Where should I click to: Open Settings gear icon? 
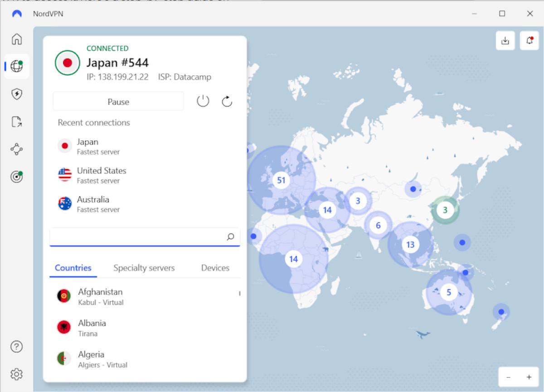tap(17, 374)
